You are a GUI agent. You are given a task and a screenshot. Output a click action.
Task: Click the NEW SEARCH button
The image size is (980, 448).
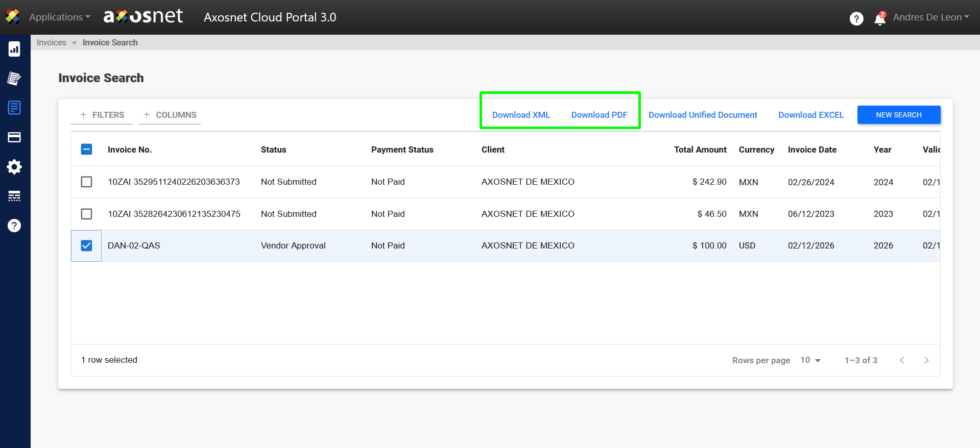pyautogui.click(x=898, y=115)
